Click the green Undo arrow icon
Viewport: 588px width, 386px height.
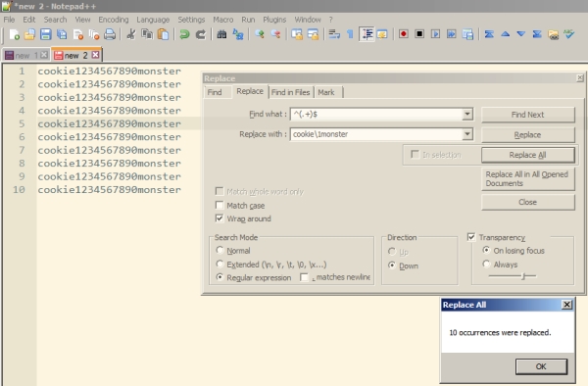(184, 34)
